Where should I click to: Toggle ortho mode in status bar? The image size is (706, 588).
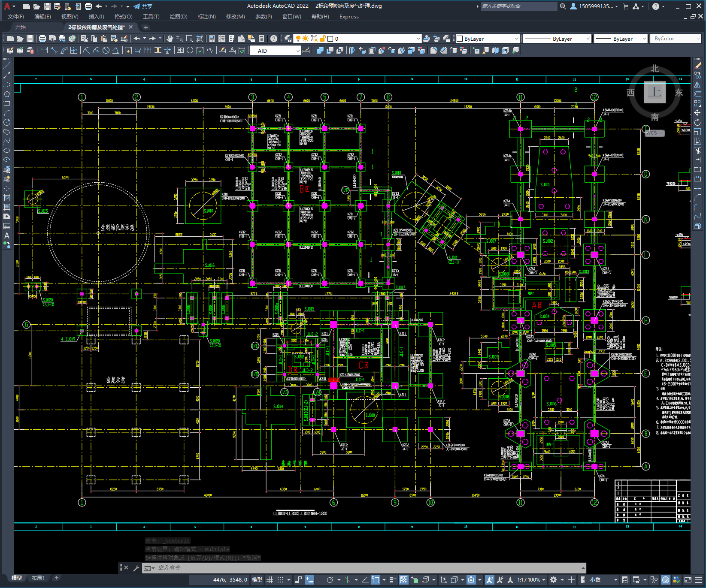tap(320, 580)
